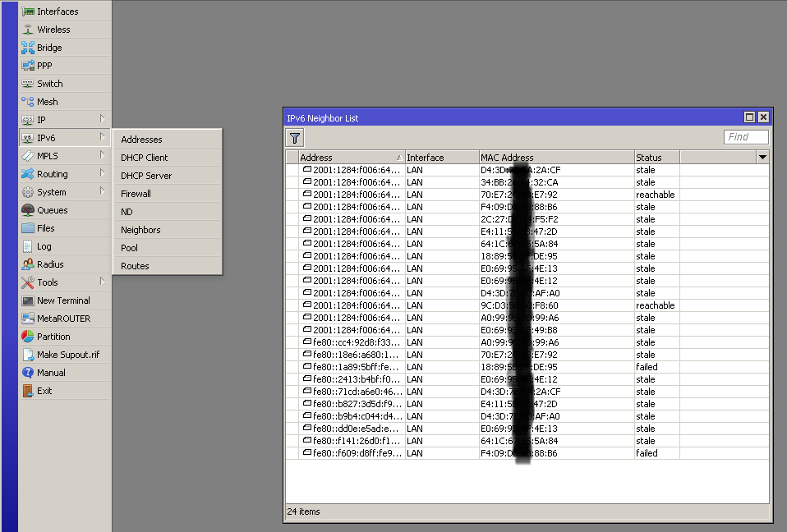Sort by the Address column header
Image resolution: width=787 pixels, height=532 pixels.
click(352, 157)
